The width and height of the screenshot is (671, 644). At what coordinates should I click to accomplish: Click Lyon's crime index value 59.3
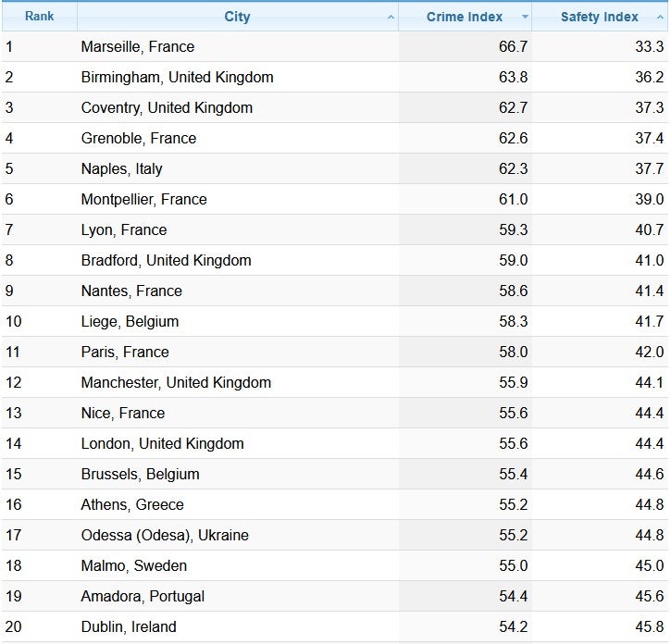513,229
